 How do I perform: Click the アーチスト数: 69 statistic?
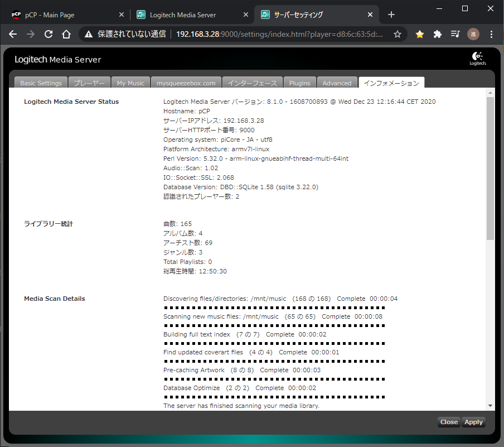point(188,243)
